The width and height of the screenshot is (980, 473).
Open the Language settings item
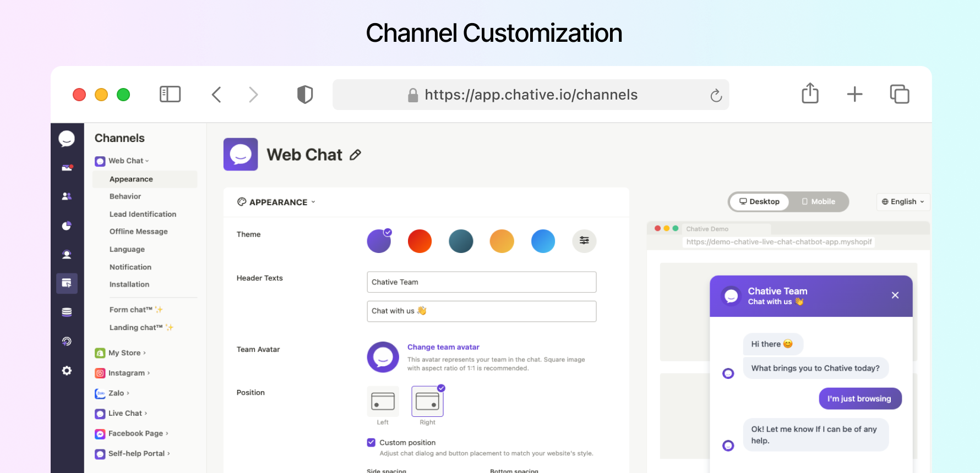pos(127,249)
